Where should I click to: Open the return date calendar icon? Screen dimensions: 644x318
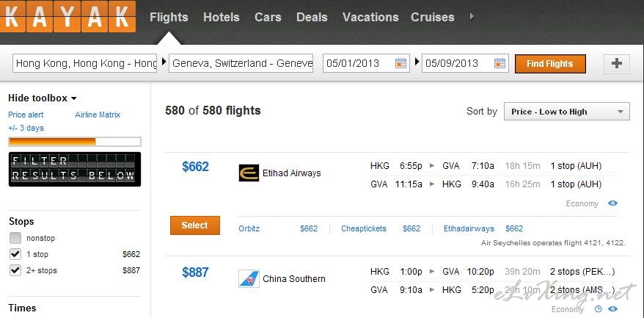(500, 63)
